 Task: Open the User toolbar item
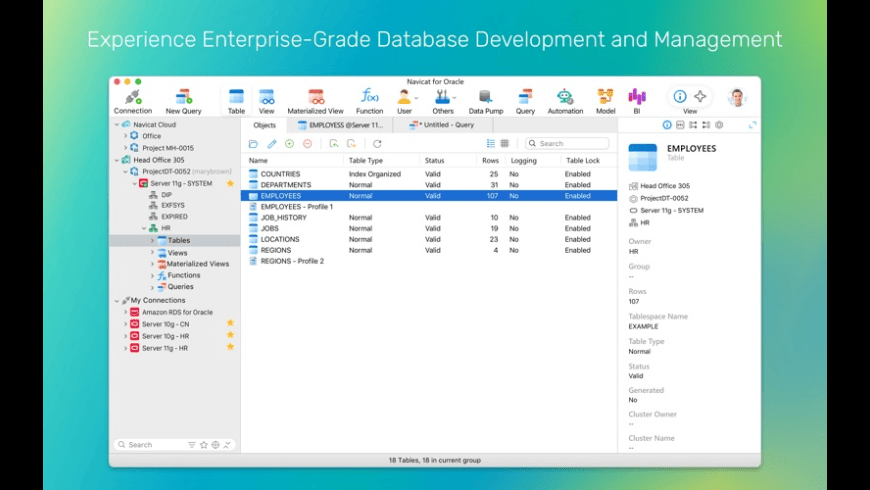(404, 102)
